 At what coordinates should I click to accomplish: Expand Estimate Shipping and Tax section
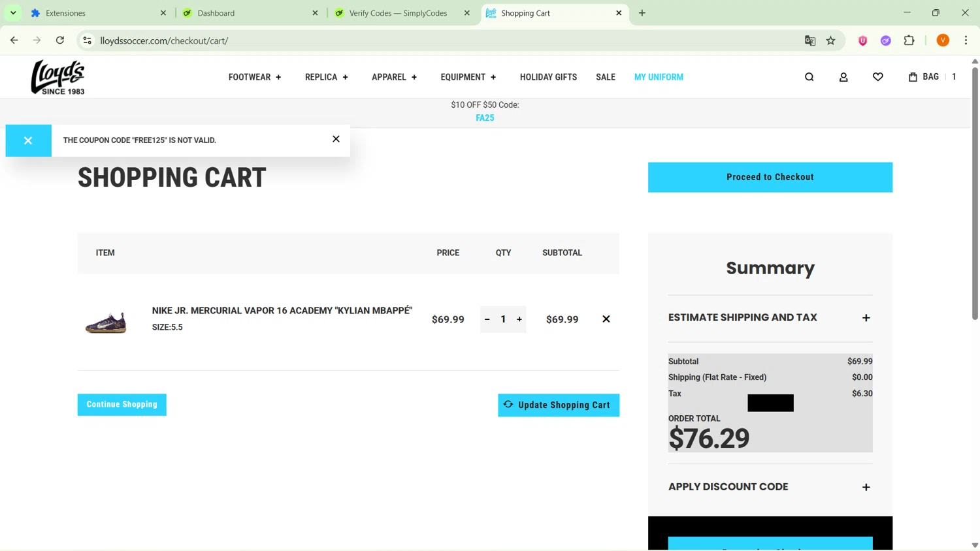click(x=770, y=318)
